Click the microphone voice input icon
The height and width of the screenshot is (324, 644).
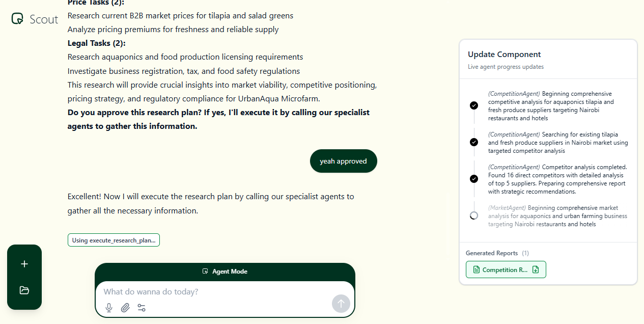[x=109, y=308]
